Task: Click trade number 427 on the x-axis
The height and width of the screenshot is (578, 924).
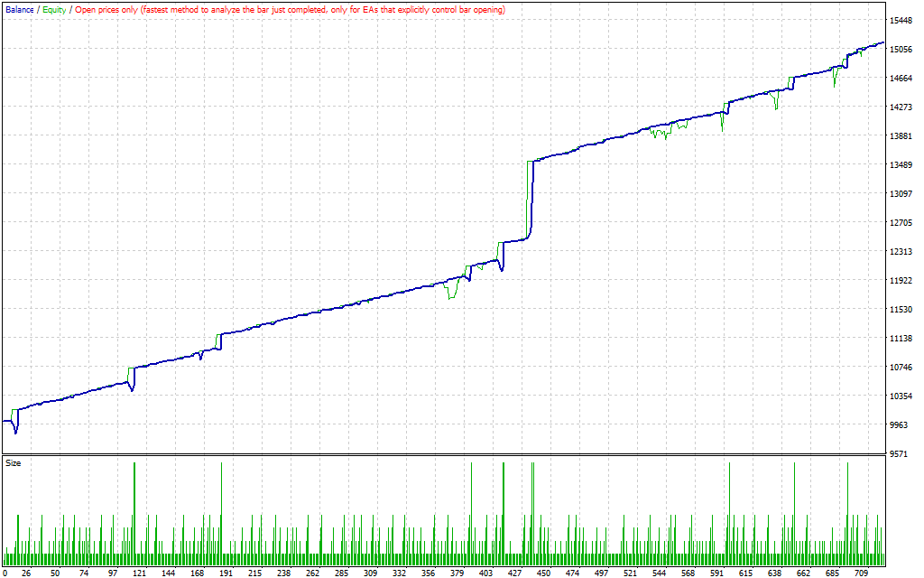Action: coord(514,573)
